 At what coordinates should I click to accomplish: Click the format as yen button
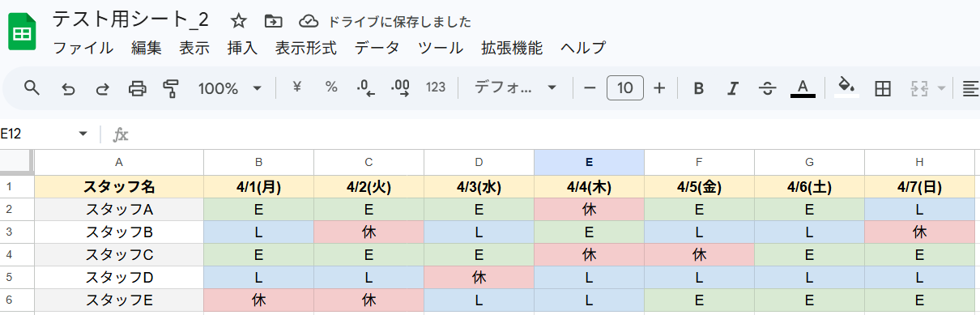[296, 87]
